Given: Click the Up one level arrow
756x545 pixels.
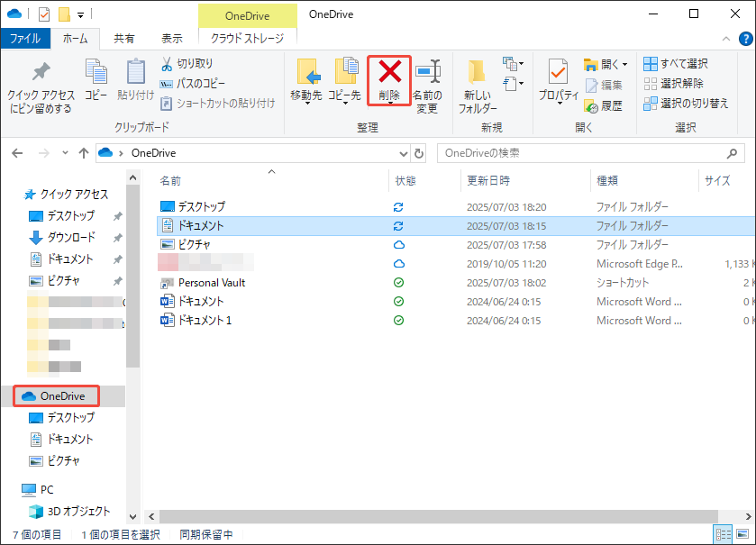Looking at the screenshot, I should coord(84,153).
